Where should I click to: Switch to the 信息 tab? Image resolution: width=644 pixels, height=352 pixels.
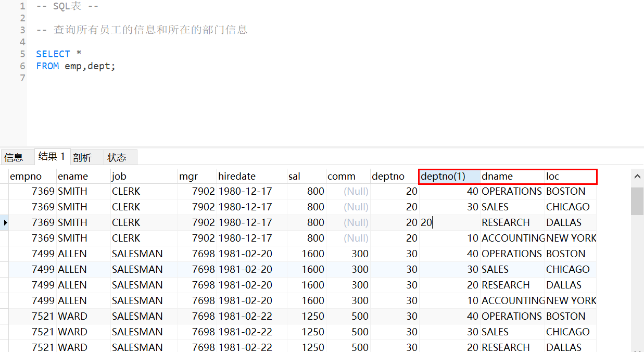pyautogui.click(x=14, y=157)
